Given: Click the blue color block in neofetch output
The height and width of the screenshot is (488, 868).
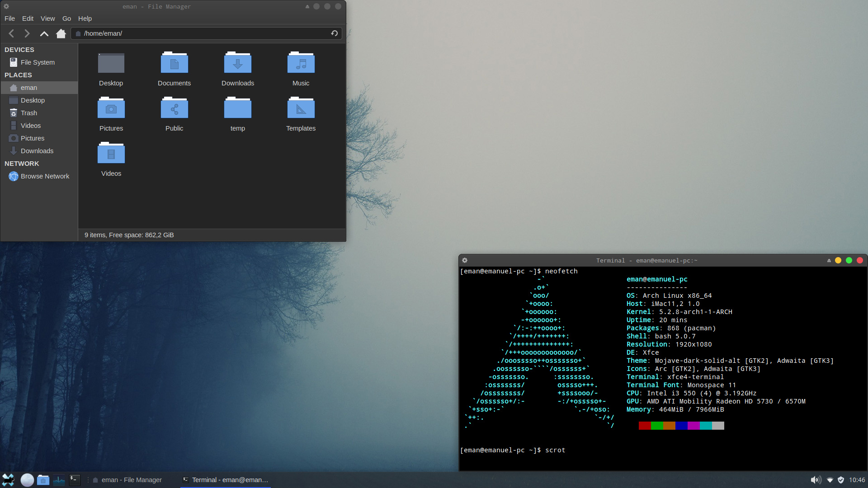Looking at the screenshot, I should point(681,426).
